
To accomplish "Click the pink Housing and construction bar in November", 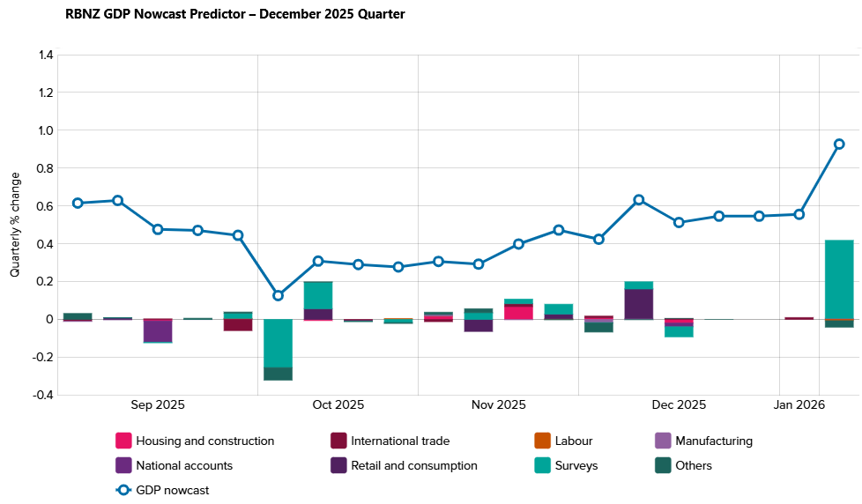I will [x=518, y=312].
